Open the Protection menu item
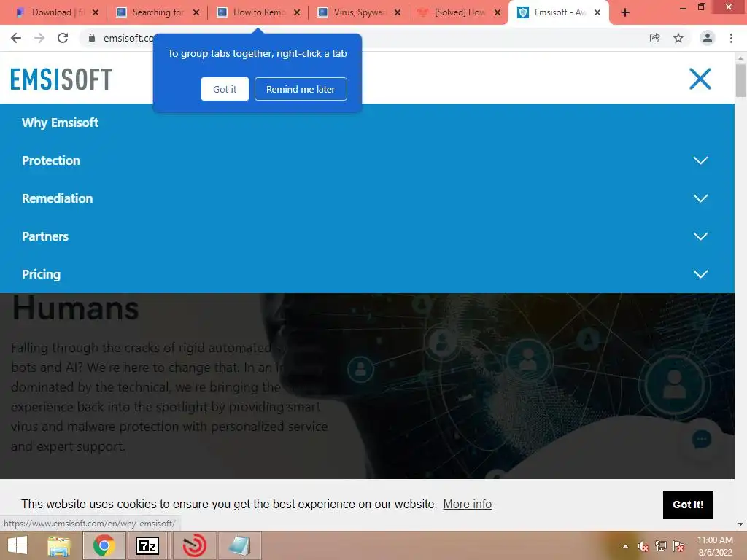747x560 pixels. (x=51, y=160)
